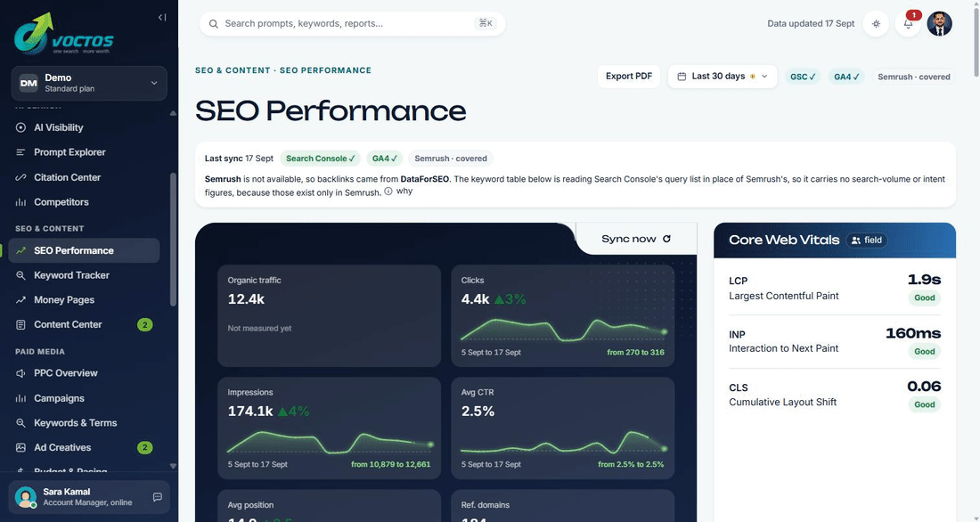Open the Last 30 days date range dropdown
Viewport: 980px width, 522px height.
(723, 77)
